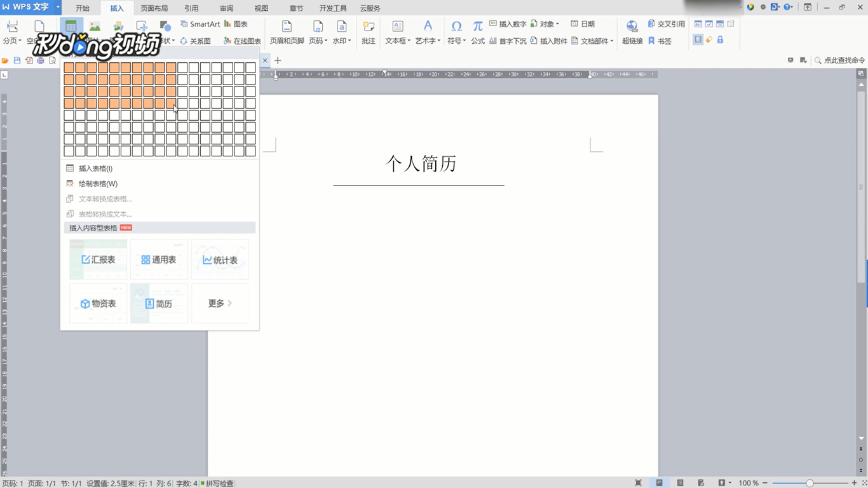Screen dimensions: 868x488
Task: Click the padlock form-protection icon
Action: [x=720, y=39]
